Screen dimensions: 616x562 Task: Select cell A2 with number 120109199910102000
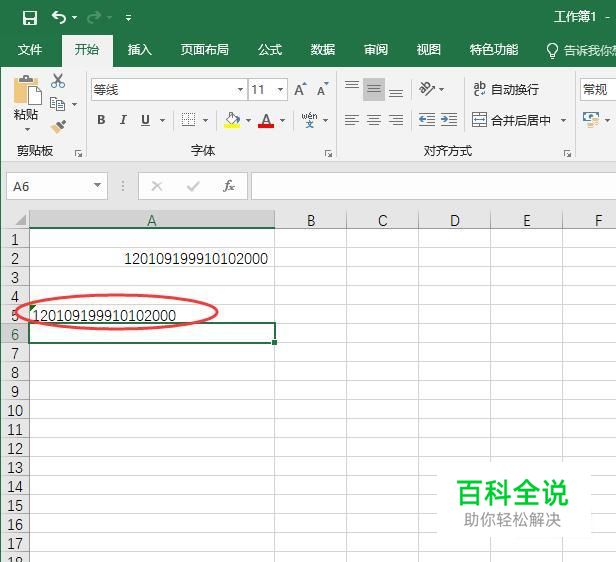click(152, 258)
